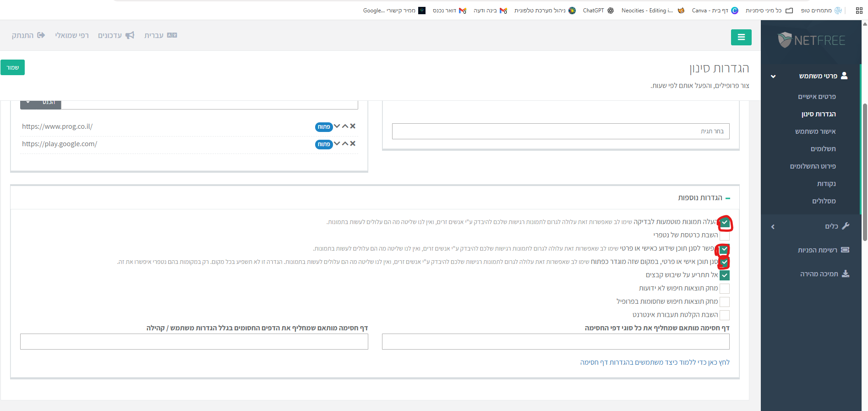Open the 'בחר תגית' tag selector
The height and width of the screenshot is (411, 868).
[560, 132]
